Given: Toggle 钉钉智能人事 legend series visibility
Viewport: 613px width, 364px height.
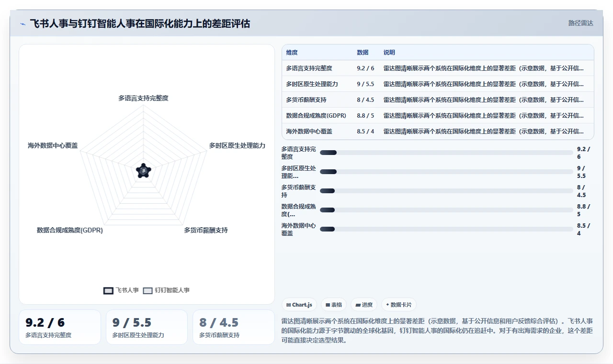Looking at the screenshot, I should pos(167,290).
